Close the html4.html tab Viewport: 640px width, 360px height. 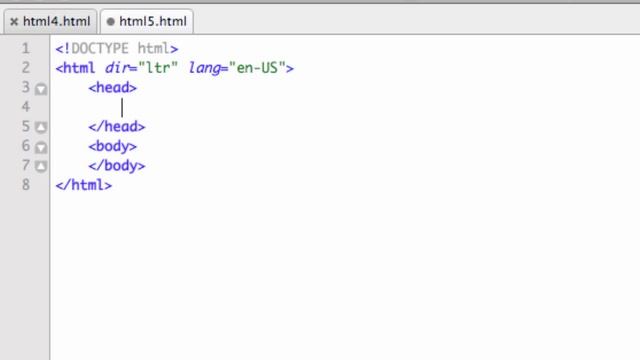[14, 22]
